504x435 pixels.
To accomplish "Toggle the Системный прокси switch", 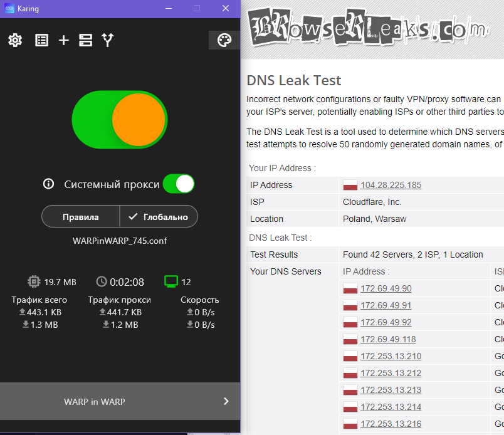I will click(179, 184).
